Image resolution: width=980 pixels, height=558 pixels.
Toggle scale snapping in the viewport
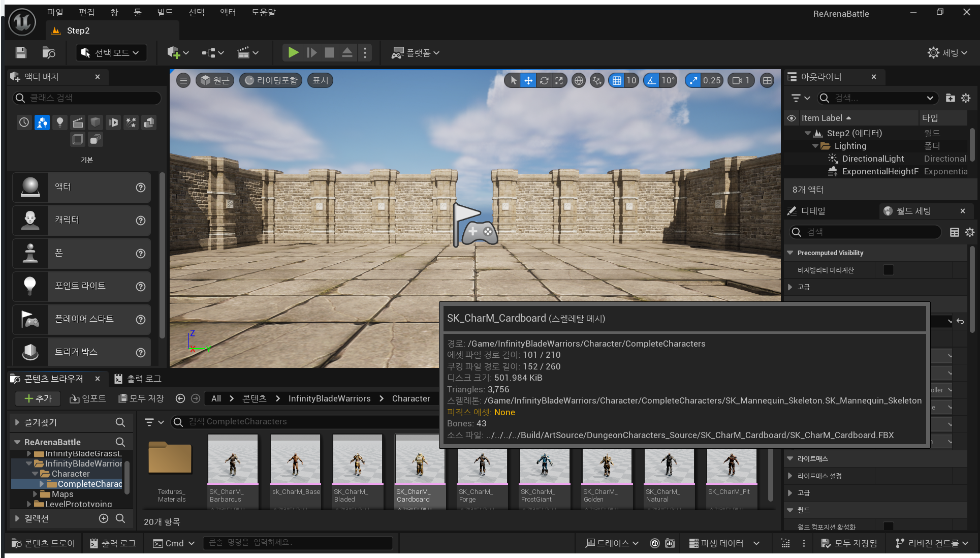coord(693,80)
